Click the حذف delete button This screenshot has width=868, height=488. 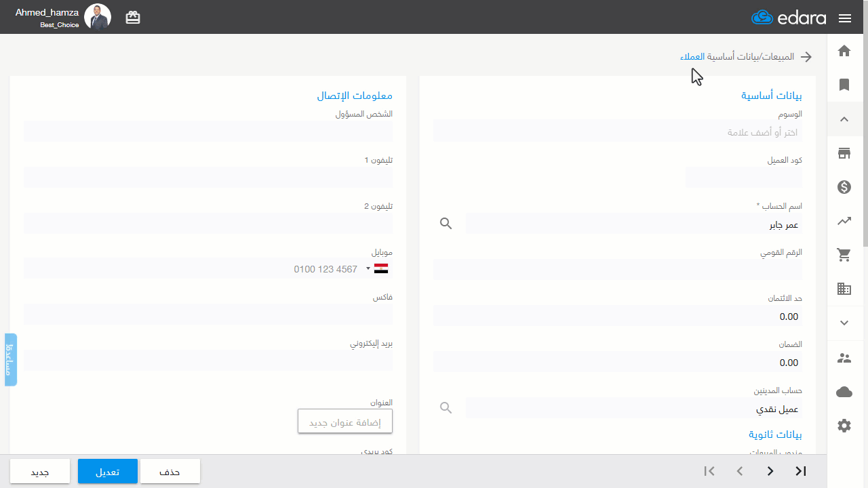coord(170,472)
